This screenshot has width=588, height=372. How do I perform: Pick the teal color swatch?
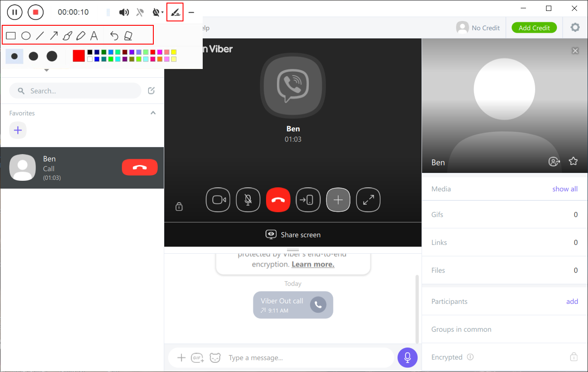click(x=104, y=59)
